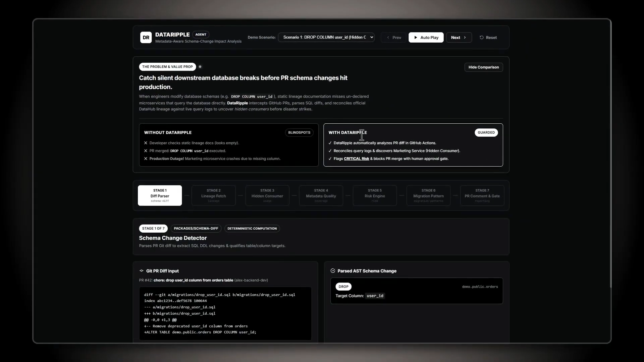Viewport: 644px width, 362px height.
Task: Click the GUARDED badge
Action: (486, 133)
